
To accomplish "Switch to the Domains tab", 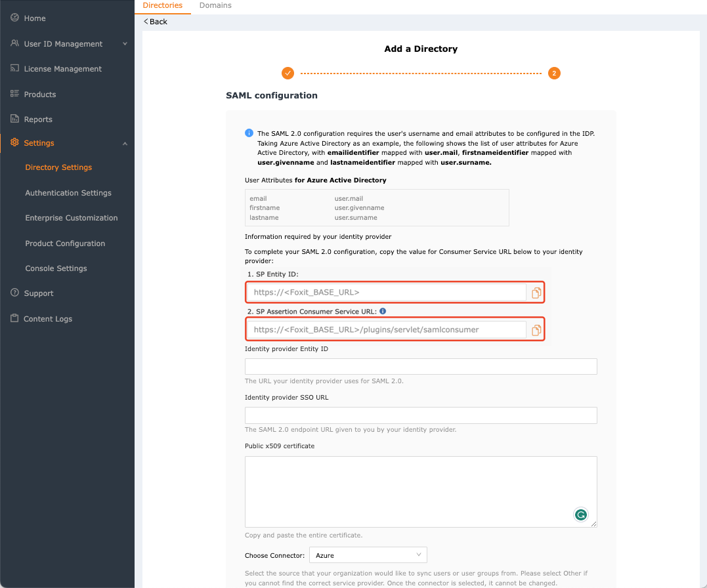I will [x=215, y=5].
